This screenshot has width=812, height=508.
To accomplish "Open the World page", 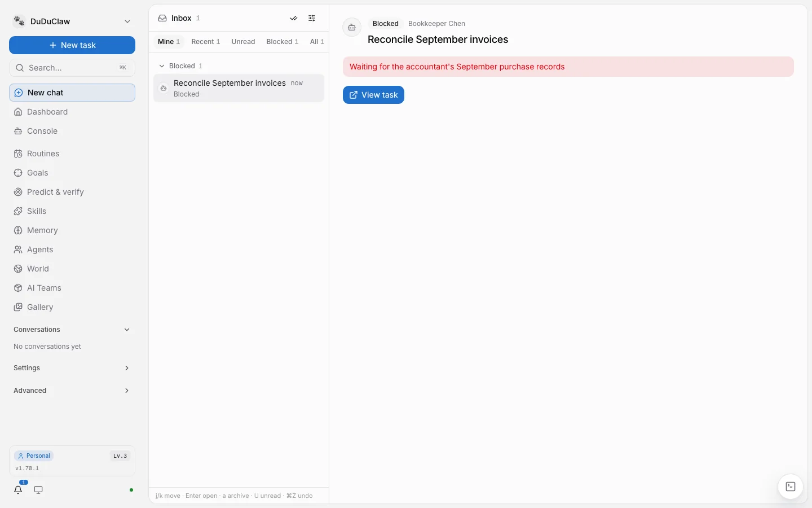I will coord(72,269).
